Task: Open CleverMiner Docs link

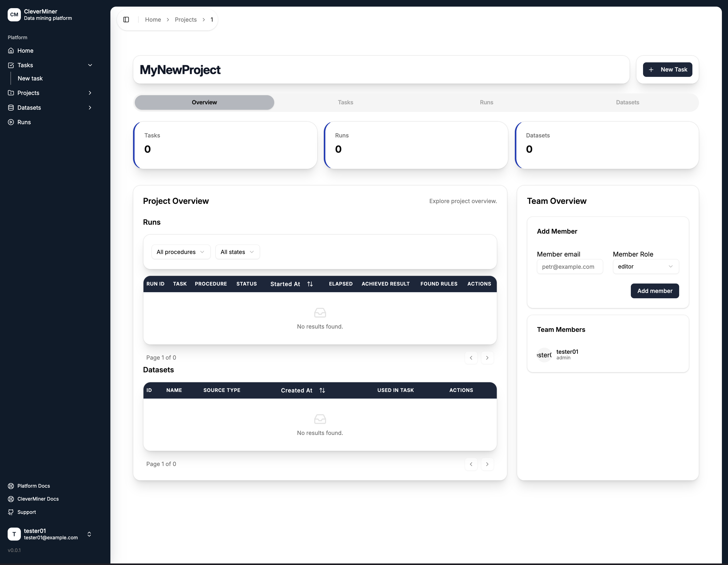Action: coord(38,499)
